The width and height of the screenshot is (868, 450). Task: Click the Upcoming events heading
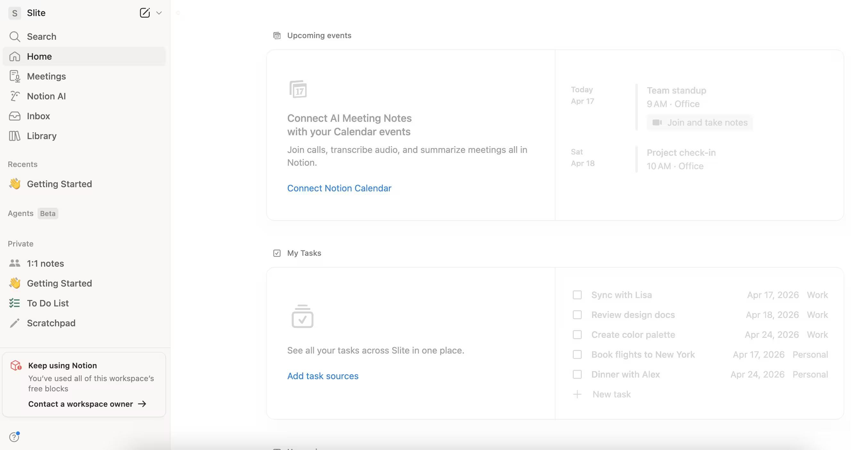pyautogui.click(x=319, y=35)
